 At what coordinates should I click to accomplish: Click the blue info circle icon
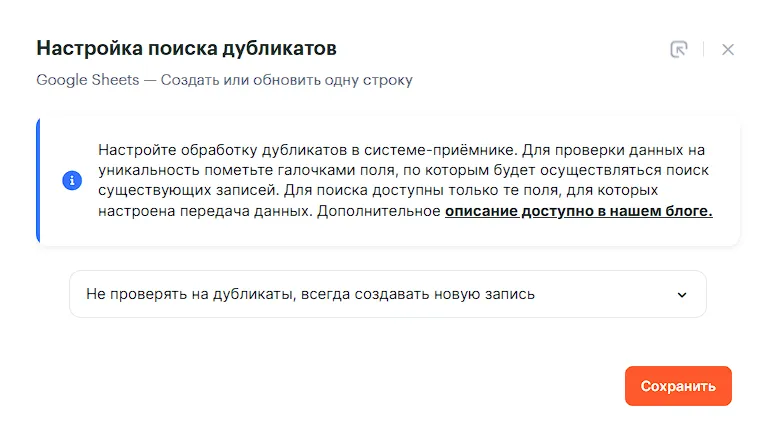71,181
